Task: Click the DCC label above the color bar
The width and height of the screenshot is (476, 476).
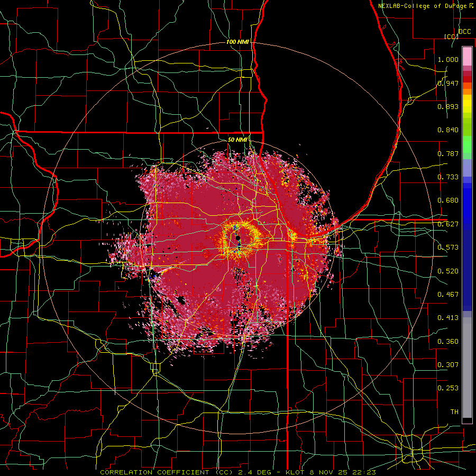Action: (x=464, y=32)
